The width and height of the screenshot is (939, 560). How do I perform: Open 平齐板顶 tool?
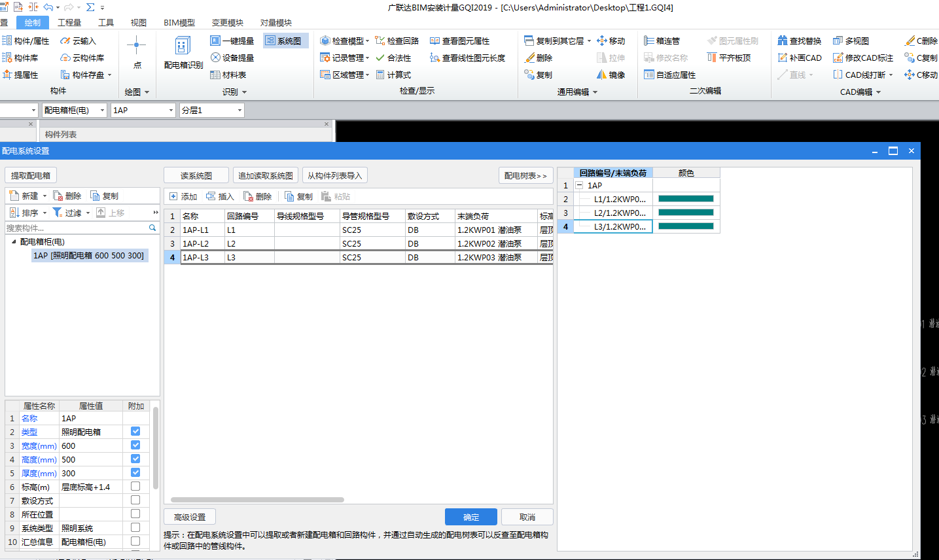[x=729, y=58]
